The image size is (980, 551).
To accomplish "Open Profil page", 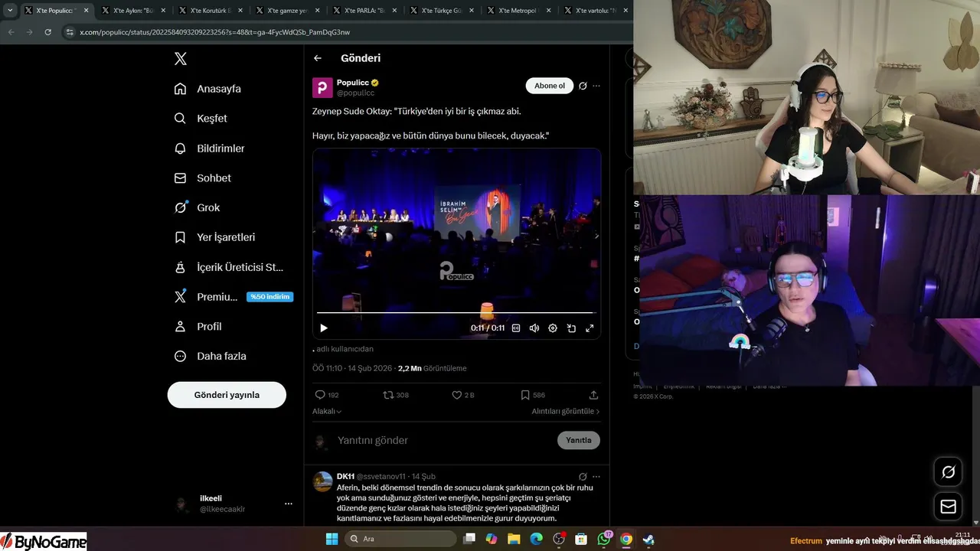I will (198, 326).
